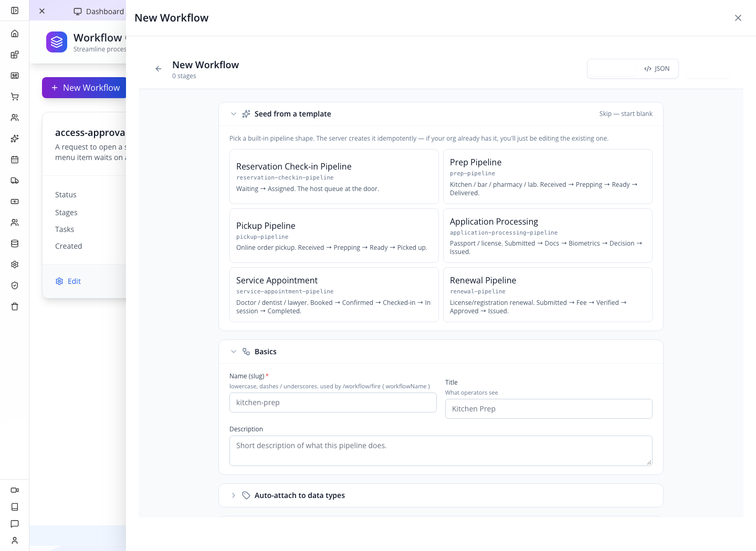Open the shopping cart icon in sidebar

(x=15, y=97)
